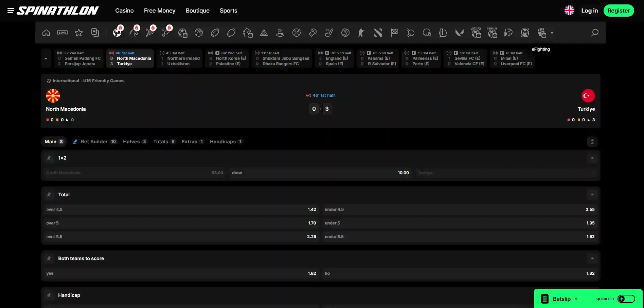Screen dimensions: 644x308
Task: Select the table tennis paddle icon
Action: (411, 33)
